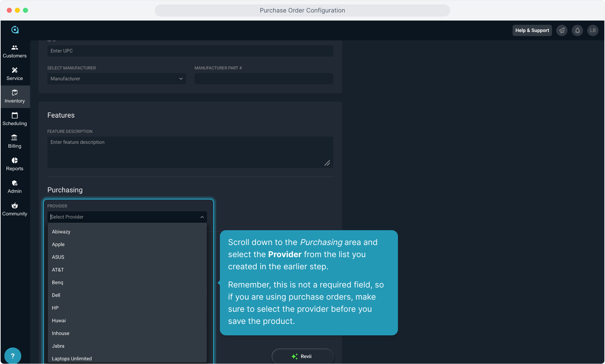This screenshot has width=605, height=364.
Task: Click the yellow minimize window button
Action: (x=17, y=10)
